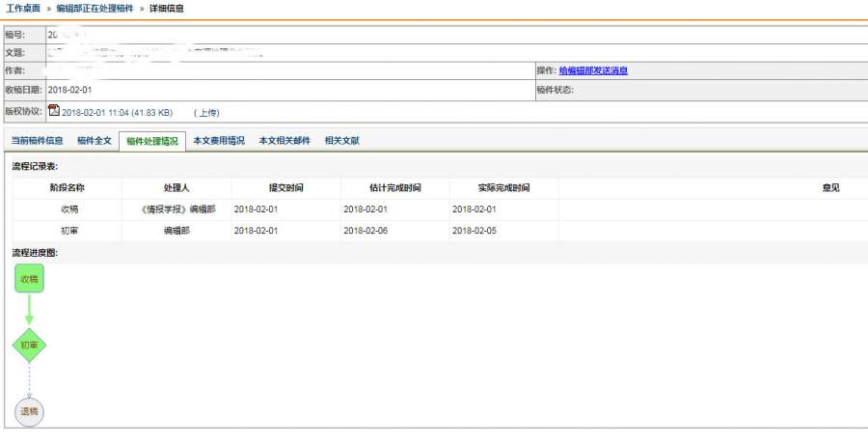Click the 阶段名称 column header
The width and height of the screenshot is (868, 446).
pos(67,188)
